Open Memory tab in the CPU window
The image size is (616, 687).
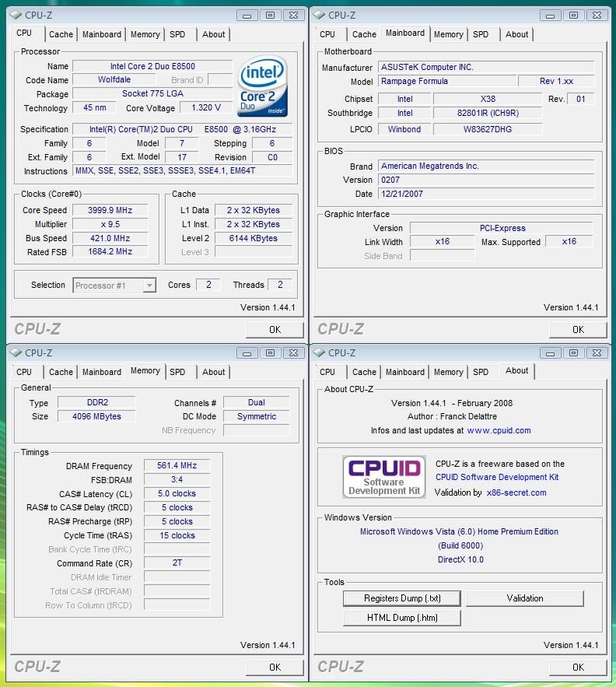click(145, 34)
